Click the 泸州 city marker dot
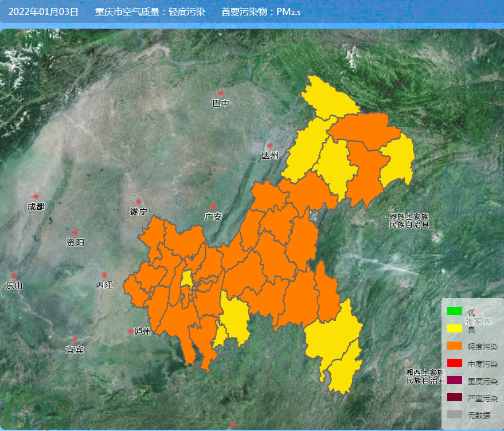The height and width of the screenshot is (431, 504). [x=131, y=331]
